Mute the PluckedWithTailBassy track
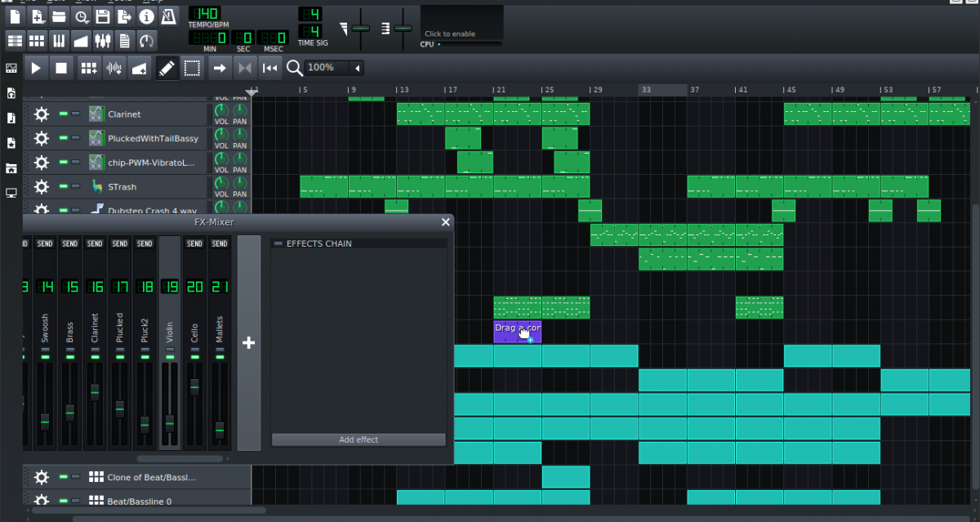This screenshot has height=522, width=980. point(63,138)
